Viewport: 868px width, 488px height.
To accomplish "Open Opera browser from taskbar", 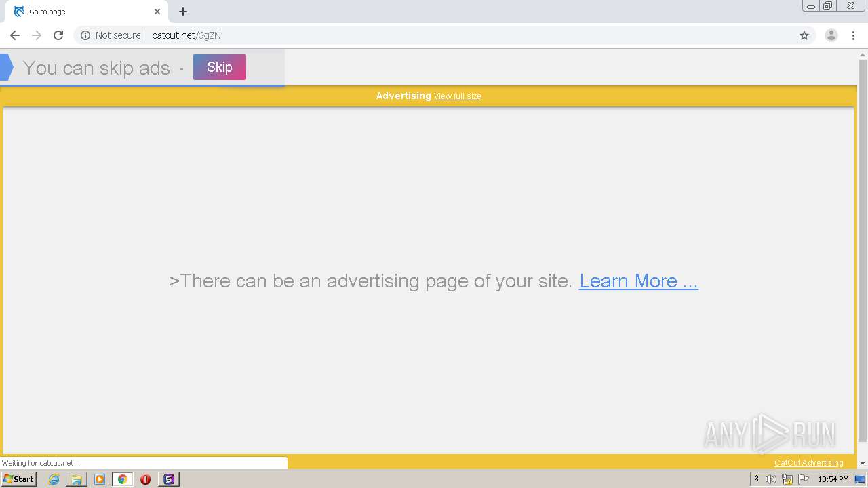I will coord(145,479).
